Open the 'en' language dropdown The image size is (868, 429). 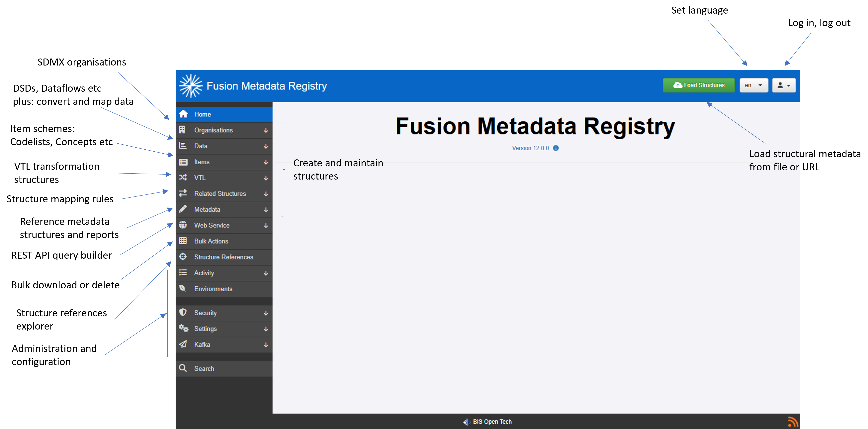(754, 85)
